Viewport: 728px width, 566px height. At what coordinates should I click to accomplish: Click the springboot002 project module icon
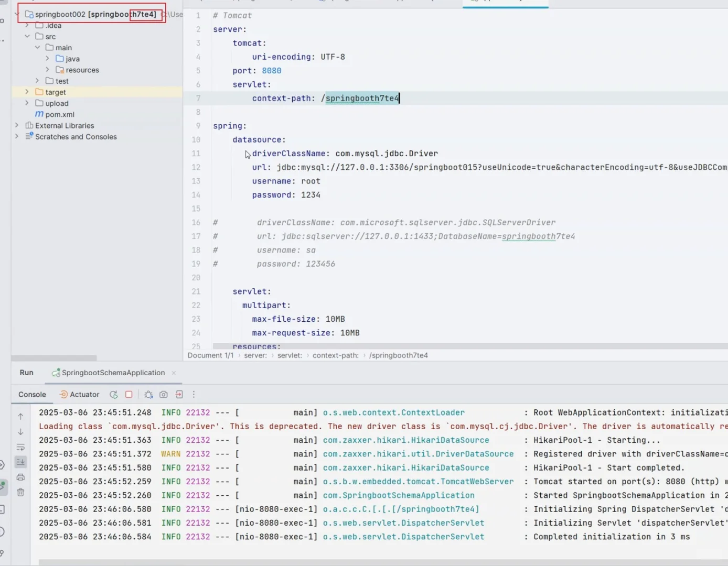click(29, 14)
